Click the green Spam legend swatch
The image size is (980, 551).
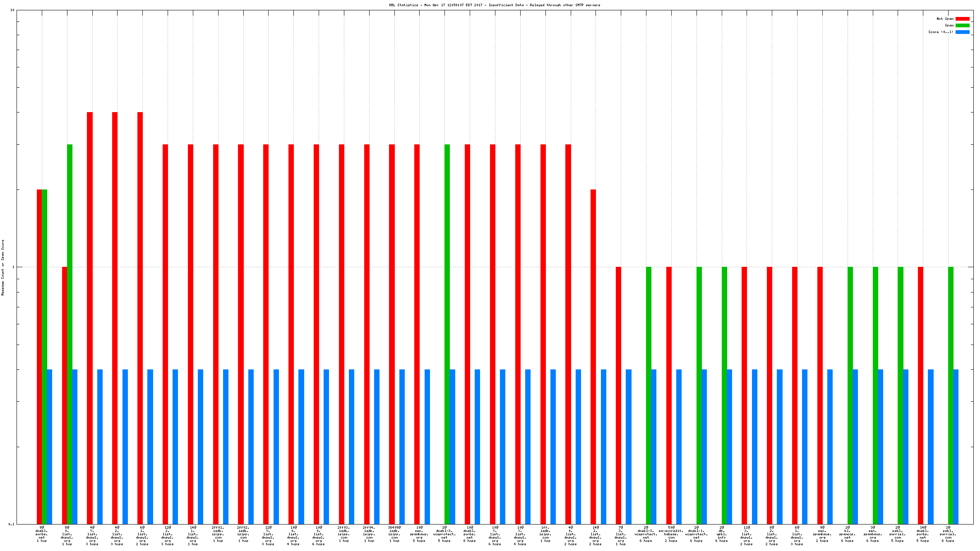point(962,25)
